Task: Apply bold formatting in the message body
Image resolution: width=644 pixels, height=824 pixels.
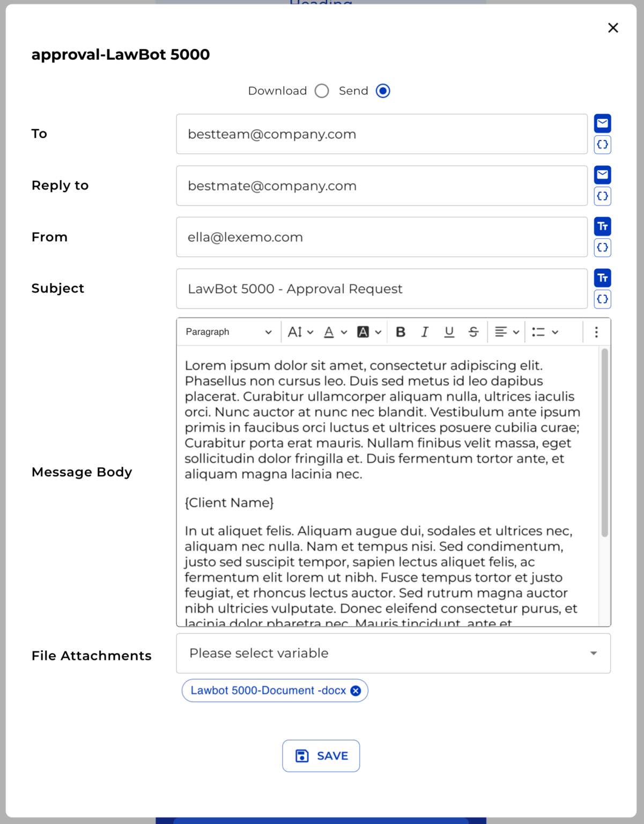Action: coord(400,332)
